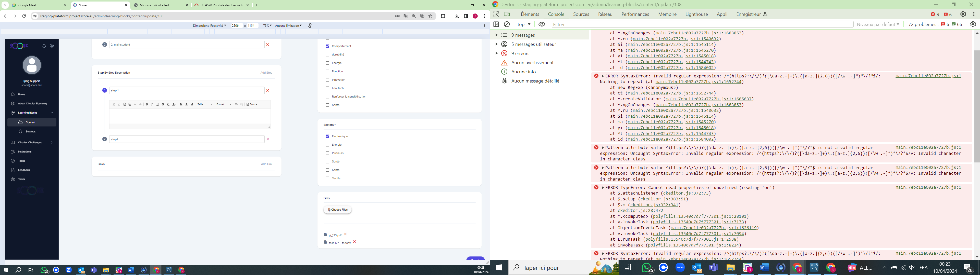The height and width of the screenshot is (275, 980).
Task: Toggle the device toolbar in DevTools
Action: click(507, 15)
